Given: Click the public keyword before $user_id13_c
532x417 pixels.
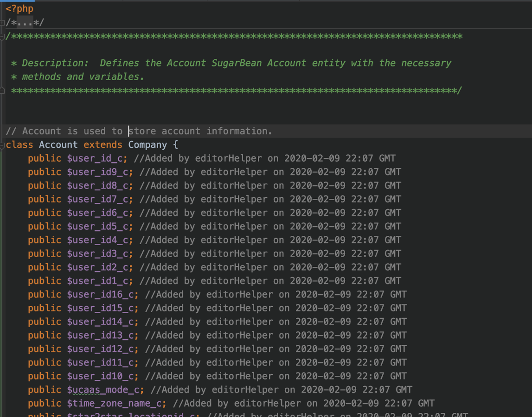Looking at the screenshot, I should (x=44, y=335).
